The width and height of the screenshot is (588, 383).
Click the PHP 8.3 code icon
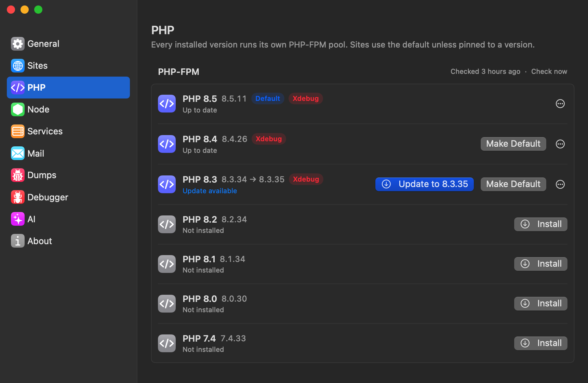pyautogui.click(x=167, y=184)
